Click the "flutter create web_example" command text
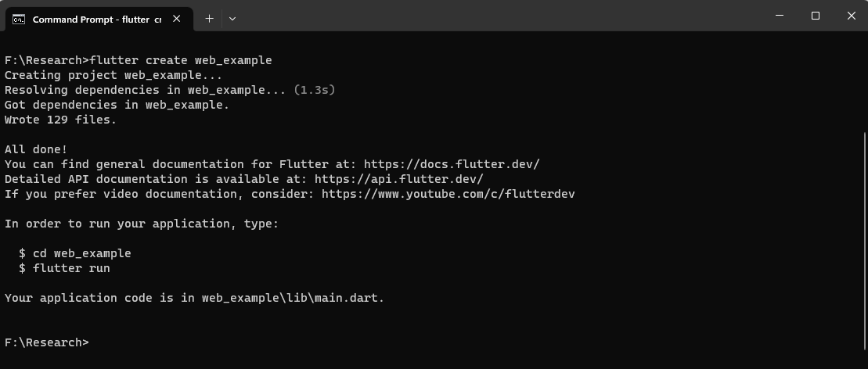Viewport: 868px width, 369px height. 181,60
